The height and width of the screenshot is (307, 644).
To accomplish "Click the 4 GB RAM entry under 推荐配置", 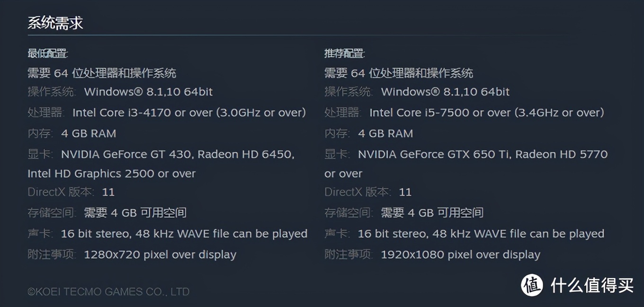I will point(385,134).
